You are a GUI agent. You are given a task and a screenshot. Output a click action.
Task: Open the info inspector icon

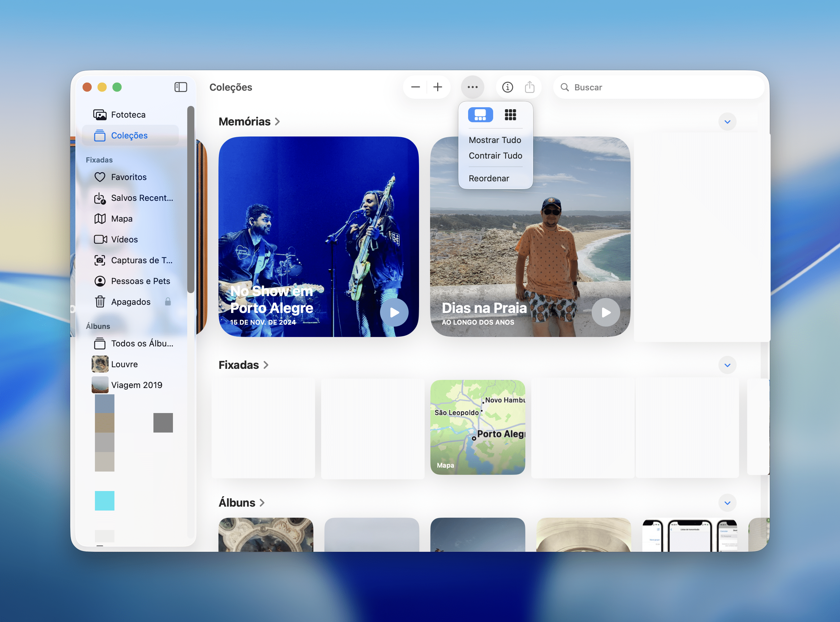pos(507,87)
